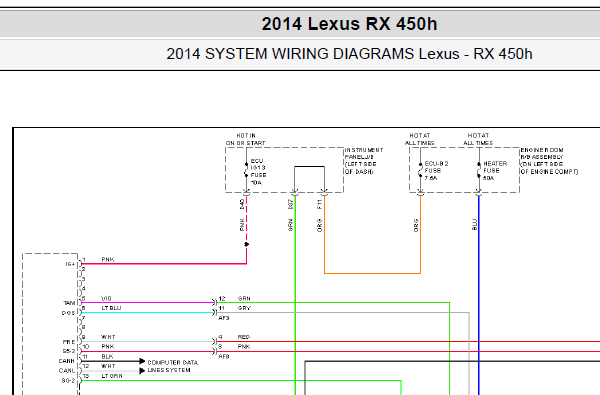600x395 pixels.
Task: Click the 'BLK' wire label at pin 11
Action: click(108, 357)
